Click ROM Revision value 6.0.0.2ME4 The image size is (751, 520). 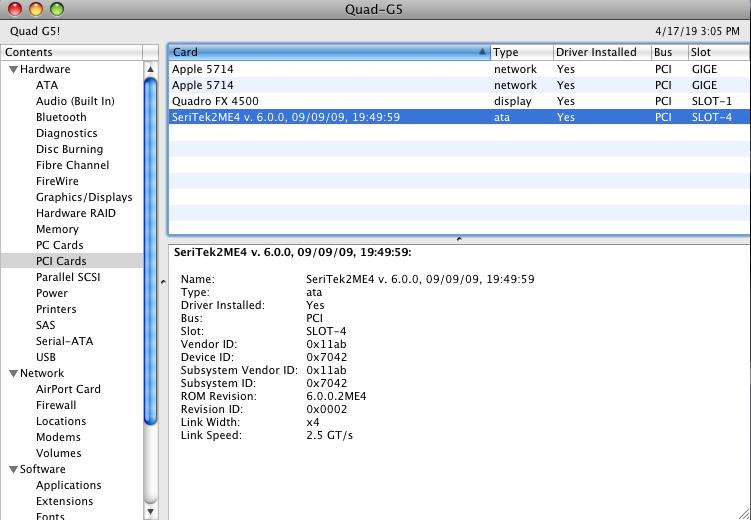point(336,396)
